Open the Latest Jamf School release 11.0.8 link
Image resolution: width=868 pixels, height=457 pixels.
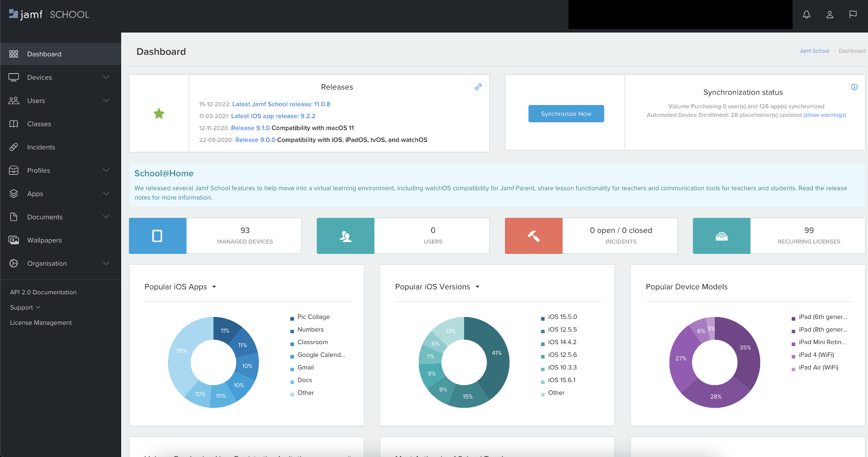point(281,104)
